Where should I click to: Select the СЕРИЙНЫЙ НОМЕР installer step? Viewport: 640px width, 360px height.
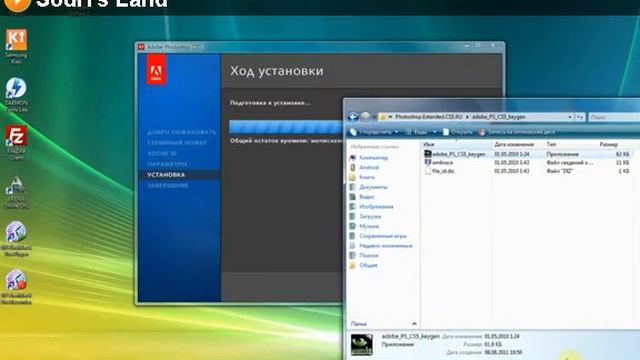click(x=177, y=143)
